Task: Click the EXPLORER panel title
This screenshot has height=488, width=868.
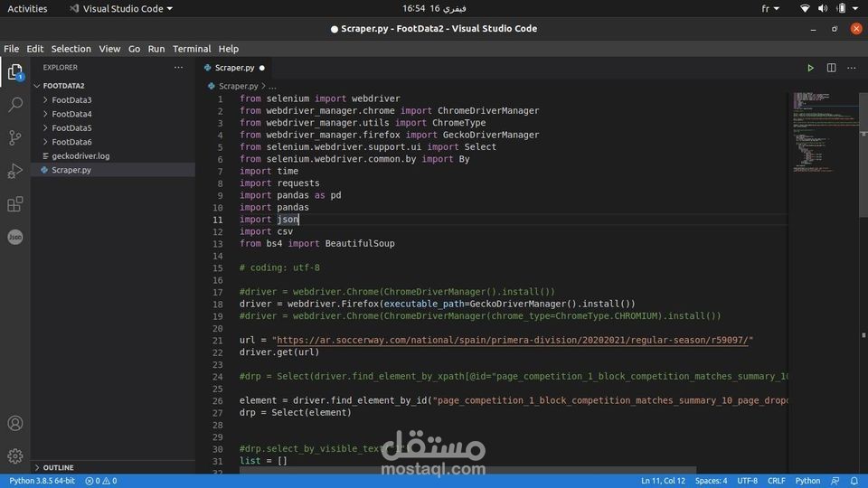Action: point(61,68)
